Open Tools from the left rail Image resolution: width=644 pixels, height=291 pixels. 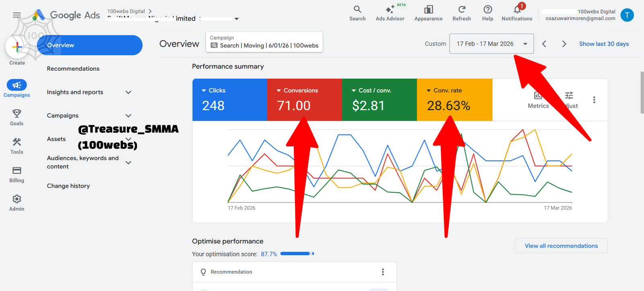point(17,146)
